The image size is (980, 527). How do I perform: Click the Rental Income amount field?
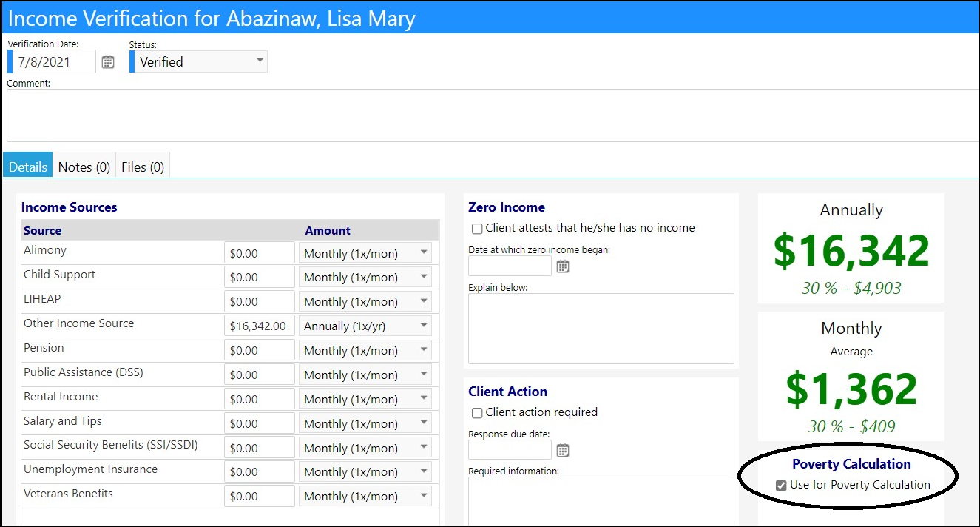(260, 399)
